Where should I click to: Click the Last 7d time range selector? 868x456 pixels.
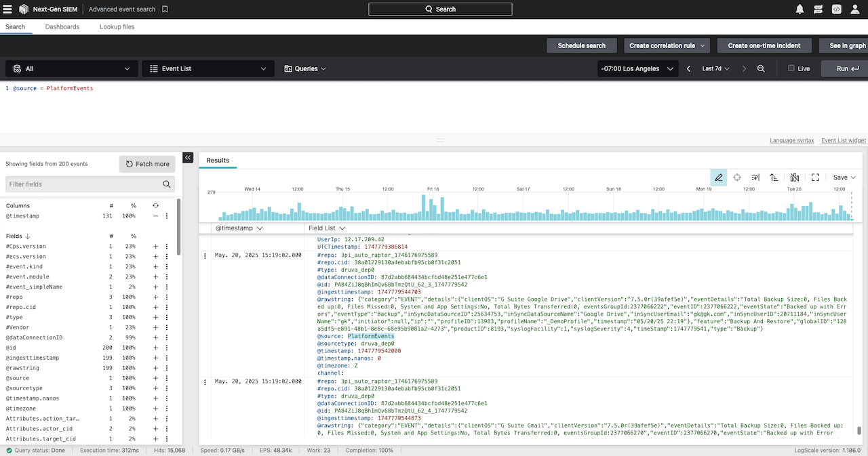(717, 68)
